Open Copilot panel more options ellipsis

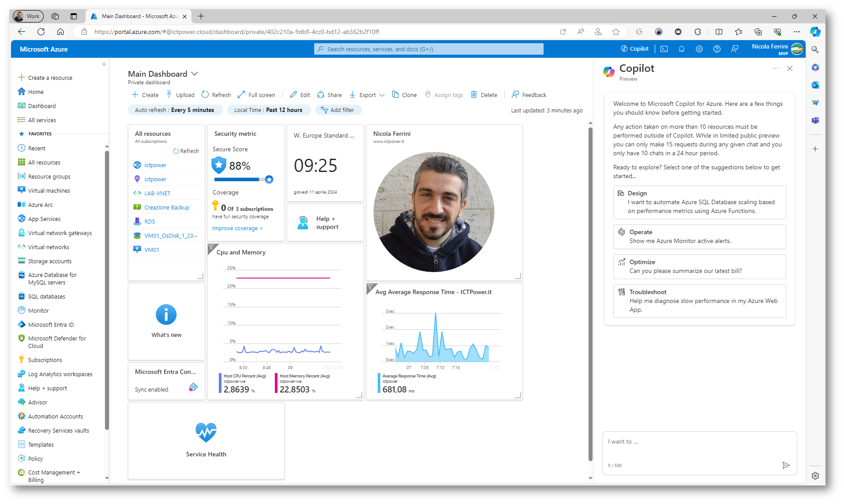(x=776, y=68)
